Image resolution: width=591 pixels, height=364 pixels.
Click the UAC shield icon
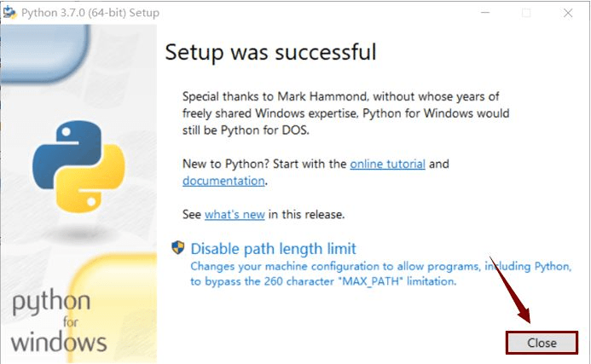[x=178, y=248]
